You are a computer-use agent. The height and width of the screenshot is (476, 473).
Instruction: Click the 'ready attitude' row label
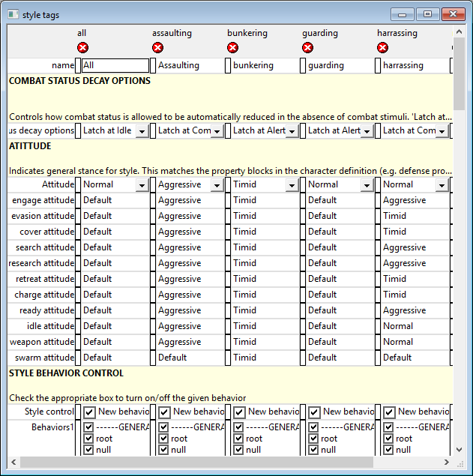tap(46, 310)
